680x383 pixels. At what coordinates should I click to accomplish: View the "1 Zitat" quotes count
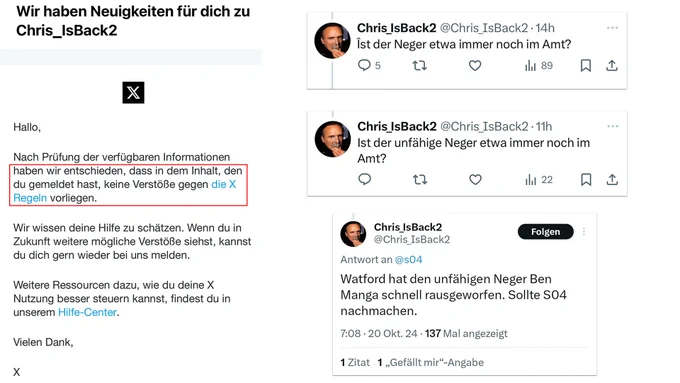point(355,362)
